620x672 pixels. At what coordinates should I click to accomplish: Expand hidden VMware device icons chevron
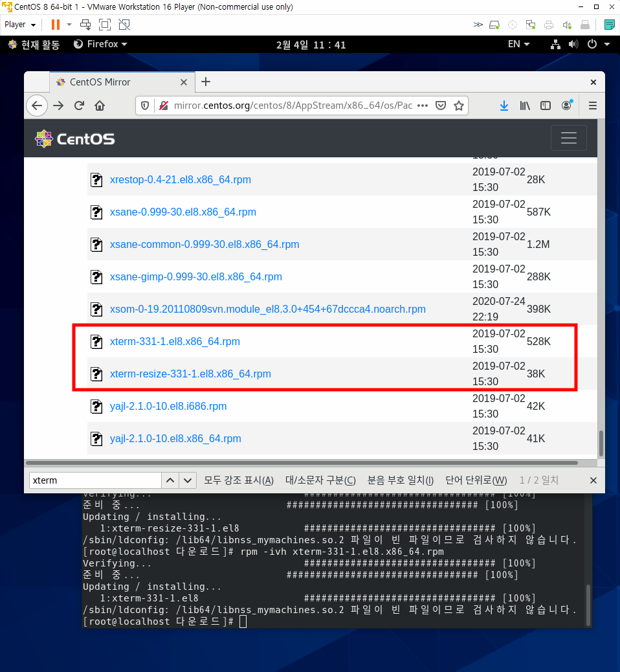click(478, 25)
